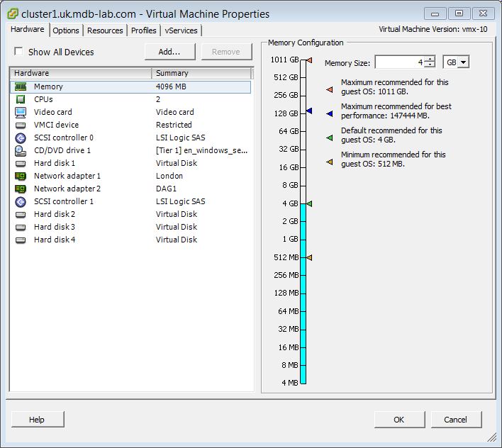Click the CPUs chip icon
The height and width of the screenshot is (448, 502).
[21, 99]
